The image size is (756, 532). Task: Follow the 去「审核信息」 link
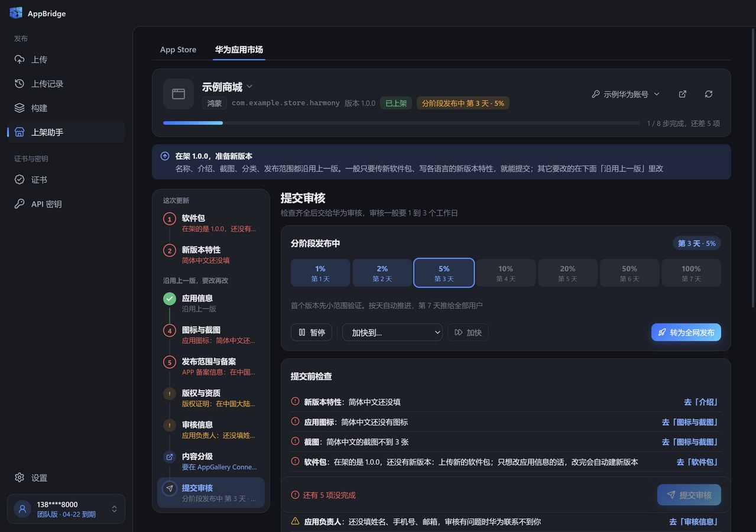694,521
